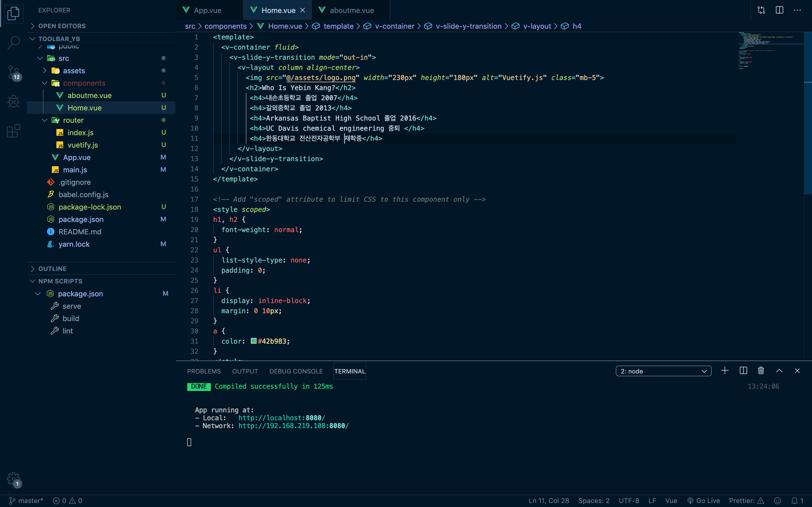Viewport: 812px width, 507px height.
Task: Open the localhost:8080 link in terminal
Action: point(281,418)
